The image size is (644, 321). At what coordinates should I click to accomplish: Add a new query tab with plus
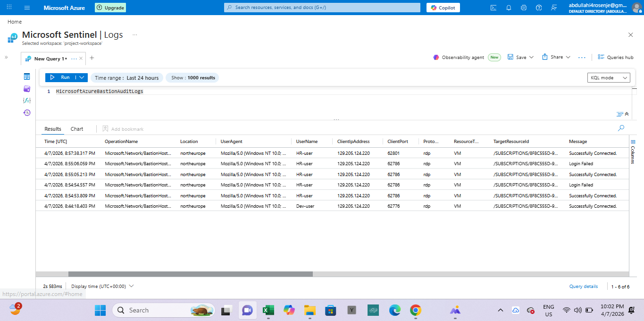point(92,58)
